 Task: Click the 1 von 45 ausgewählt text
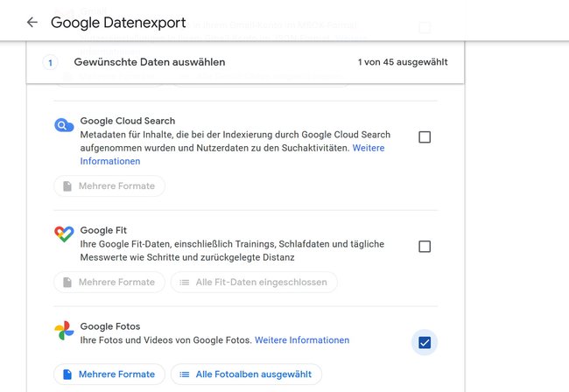403,62
